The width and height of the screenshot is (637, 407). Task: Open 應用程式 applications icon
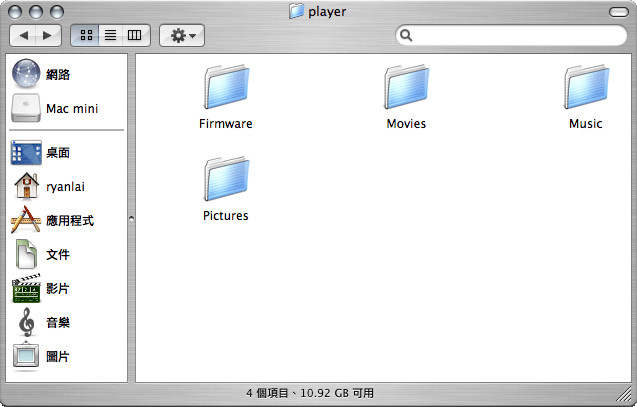pyautogui.click(x=26, y=220)
